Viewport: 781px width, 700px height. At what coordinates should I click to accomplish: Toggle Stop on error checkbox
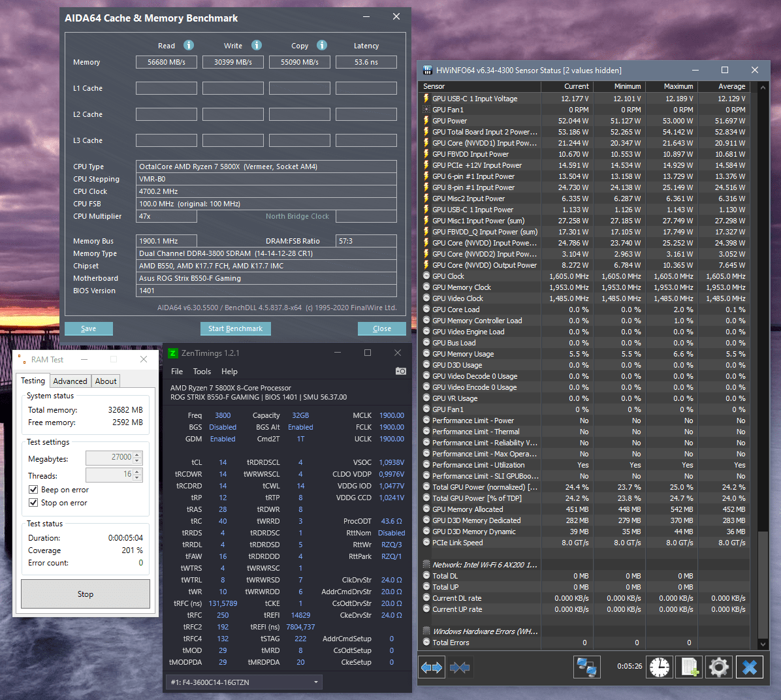(33, 502)
